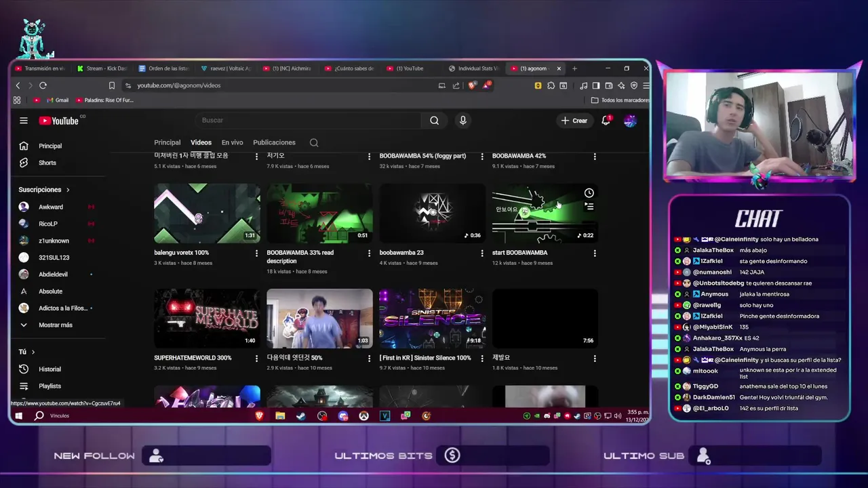
Task: Open options for balengu voretx 100% video
Action: click(x=256, y=253)
